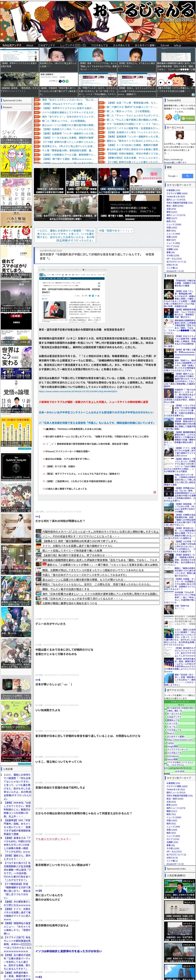Open the ワロタあんてな nav item
This screenshot has height=980, width=196.
point(99,45)
